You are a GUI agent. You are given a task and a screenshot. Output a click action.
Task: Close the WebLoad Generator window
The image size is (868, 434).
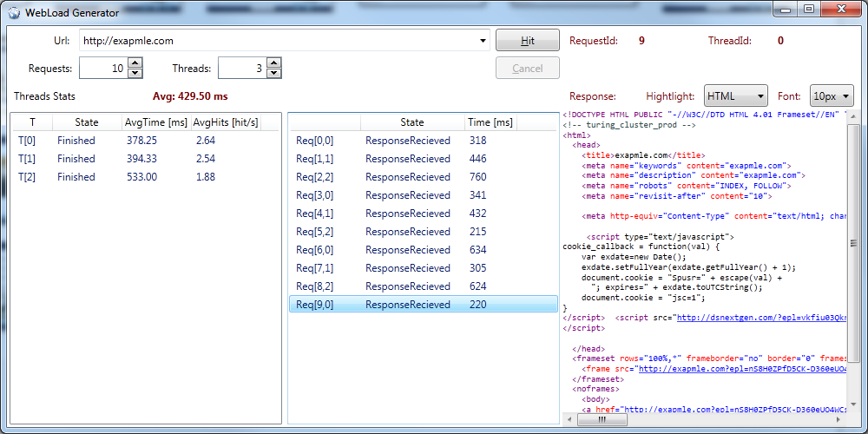point(841,9)
